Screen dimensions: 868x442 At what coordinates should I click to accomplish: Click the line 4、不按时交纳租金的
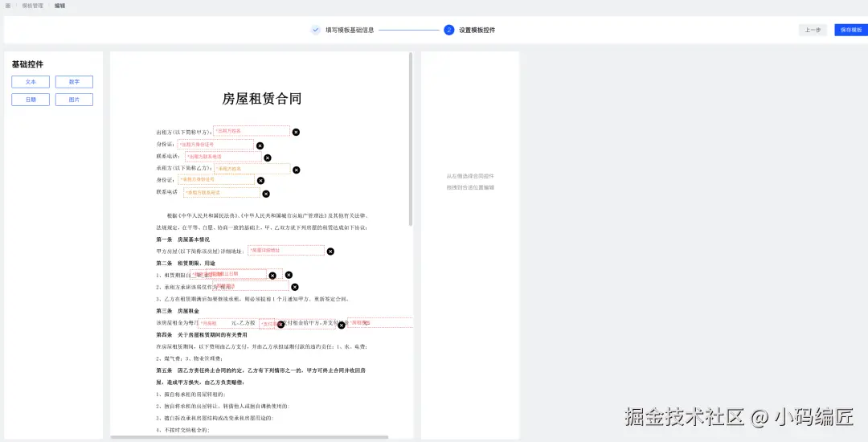182,430
